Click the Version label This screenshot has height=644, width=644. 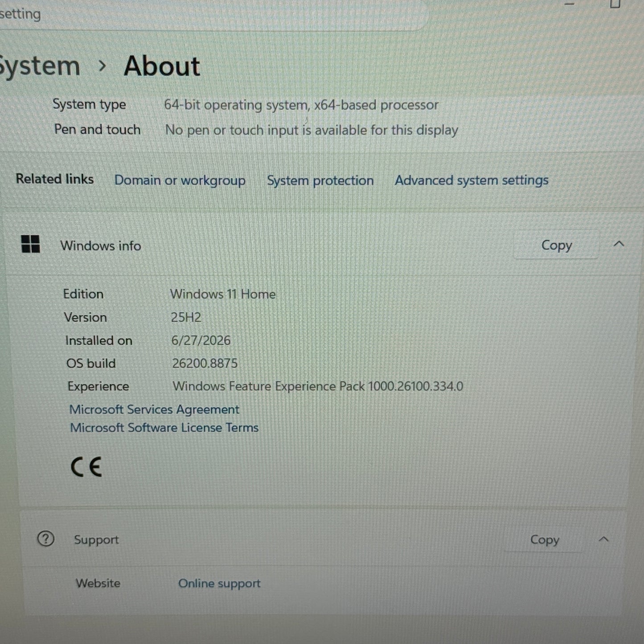click(86, 317)
